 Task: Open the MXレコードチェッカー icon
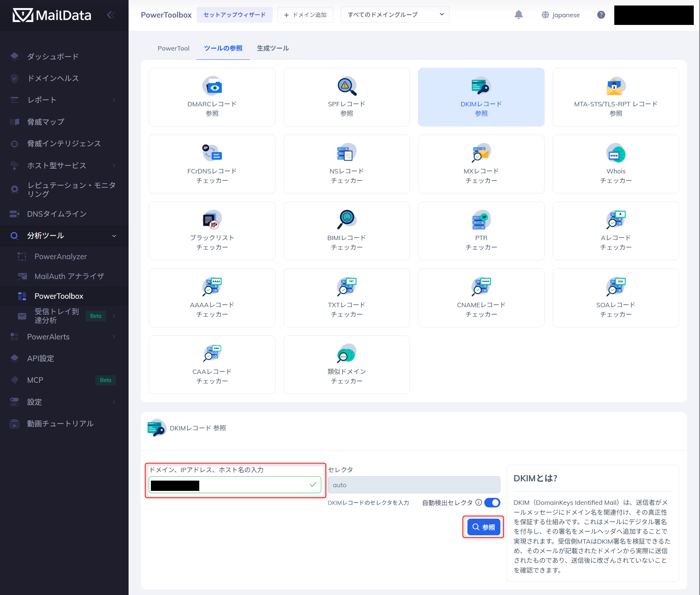pyautogui.click(x=481, y=153)
